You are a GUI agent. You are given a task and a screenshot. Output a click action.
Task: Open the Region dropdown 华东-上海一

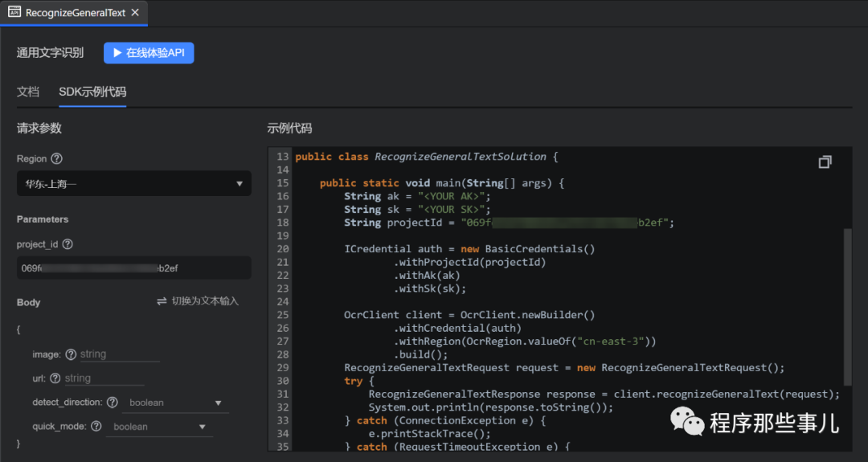tap(134, 184)
